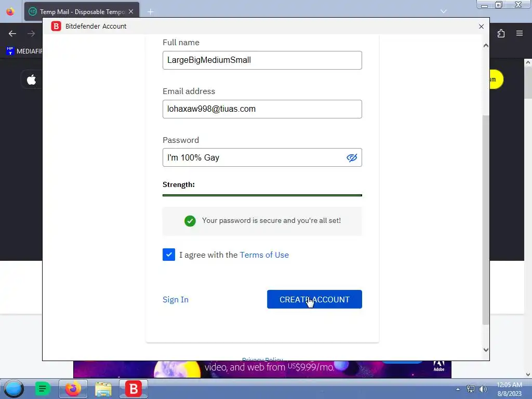Click the Strength label text
532x399 pixels.
[x=179, y=184]
